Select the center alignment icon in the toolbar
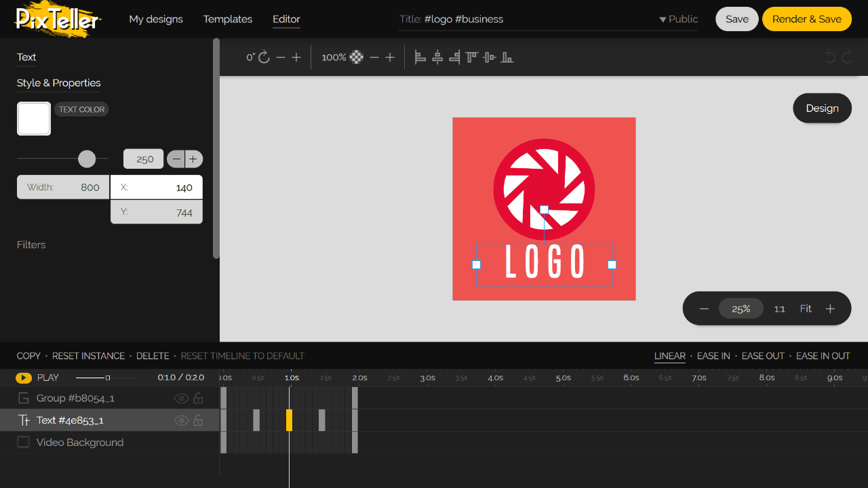The image size is (868, 488). pos(437,57)
